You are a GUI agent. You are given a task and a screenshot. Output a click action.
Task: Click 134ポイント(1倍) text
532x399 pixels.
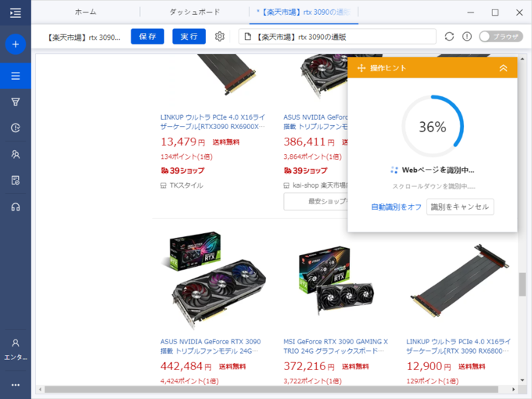(186, 156)
